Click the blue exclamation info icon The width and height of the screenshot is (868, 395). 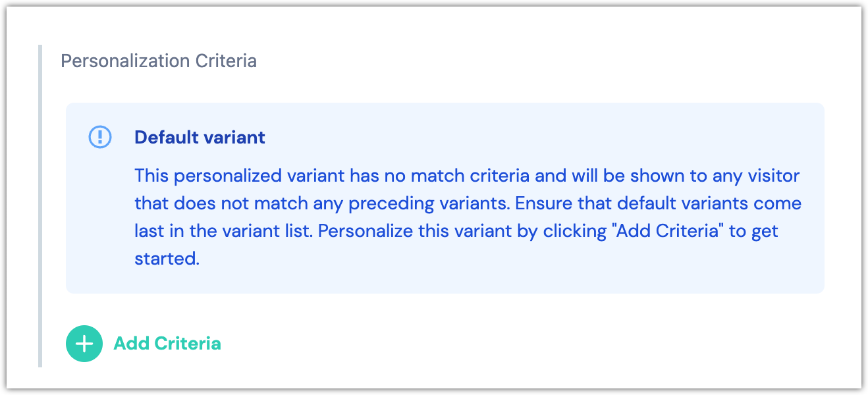tap(100, 137)
